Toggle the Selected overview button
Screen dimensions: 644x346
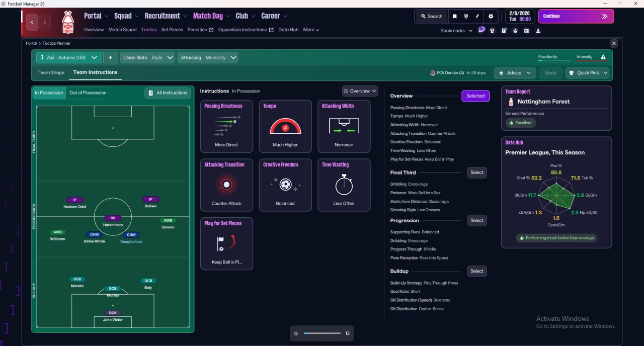click(475, 96)
